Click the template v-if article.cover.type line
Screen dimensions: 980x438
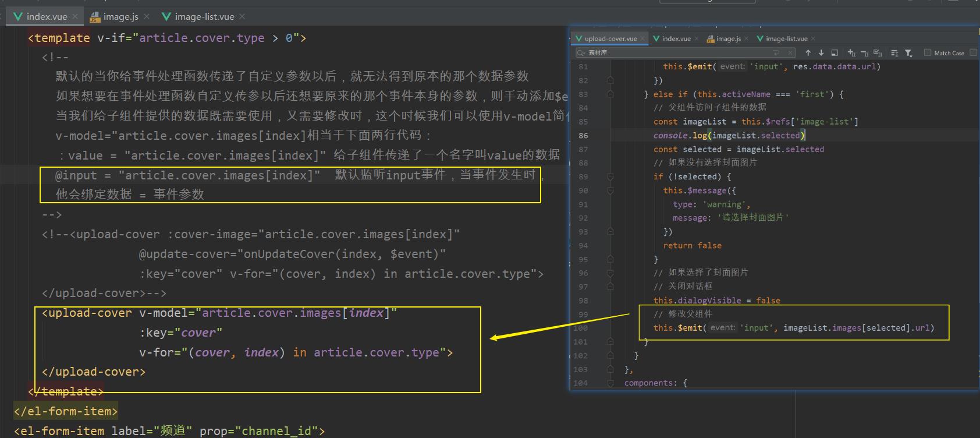click(x=167, y=38)
